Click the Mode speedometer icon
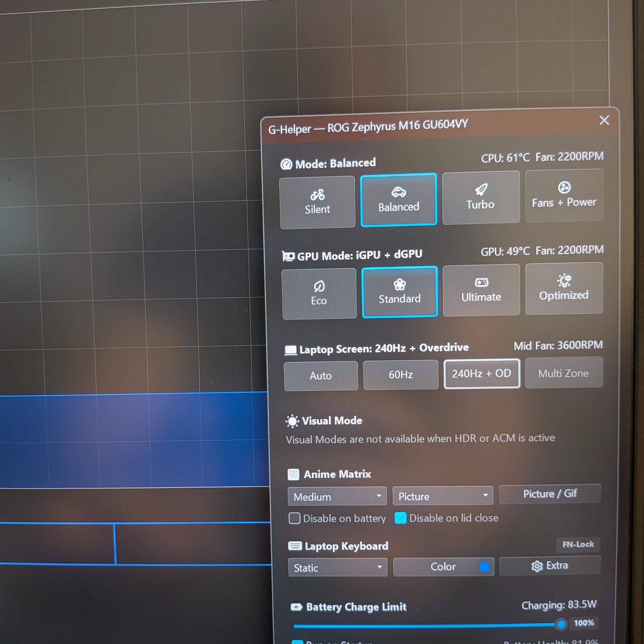Screen dimensions: 644x644 tap(286, 164)
